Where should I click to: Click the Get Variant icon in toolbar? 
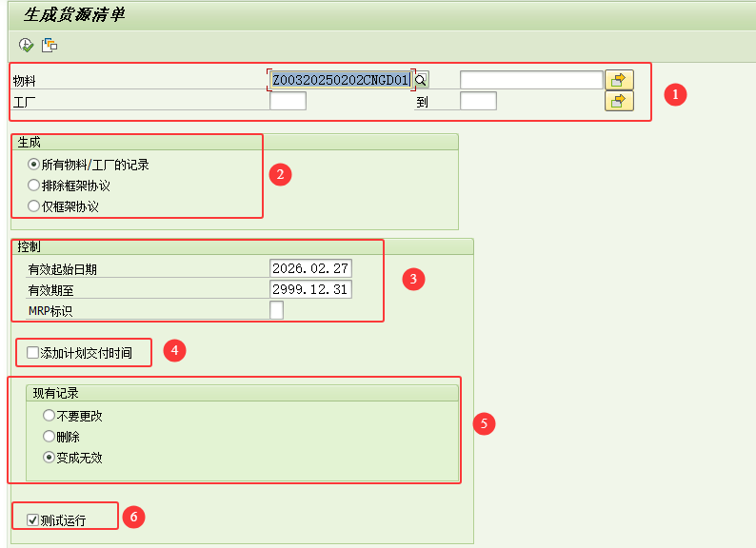coord(50,45)
